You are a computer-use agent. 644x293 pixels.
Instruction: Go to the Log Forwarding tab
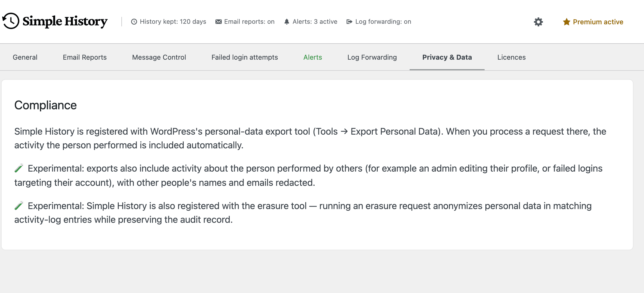pos(372,57)
